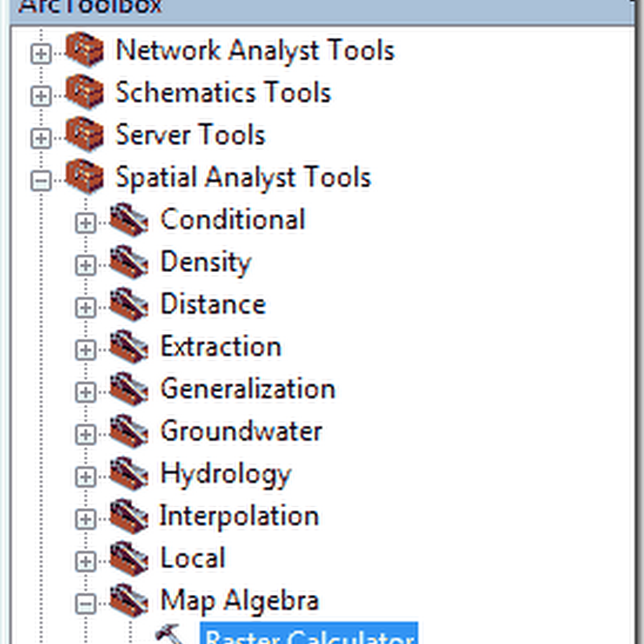
Task: Click the ArcToolbox panel title bar
Action: click(x=322, y=6)
